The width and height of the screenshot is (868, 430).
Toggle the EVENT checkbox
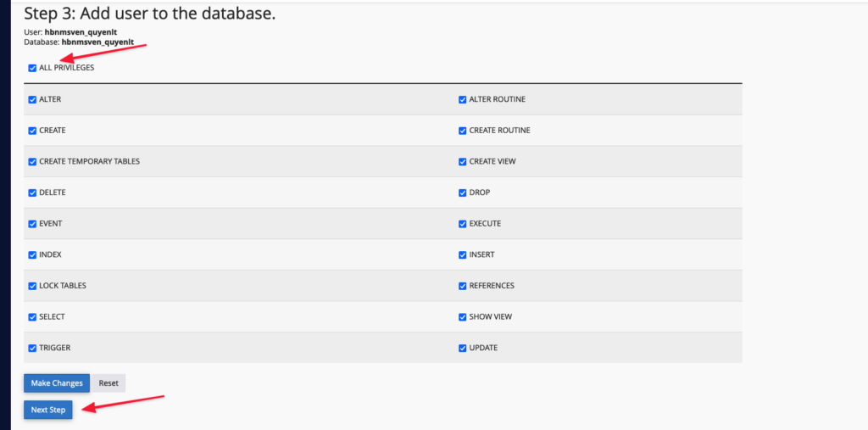[x=32, y=224]
